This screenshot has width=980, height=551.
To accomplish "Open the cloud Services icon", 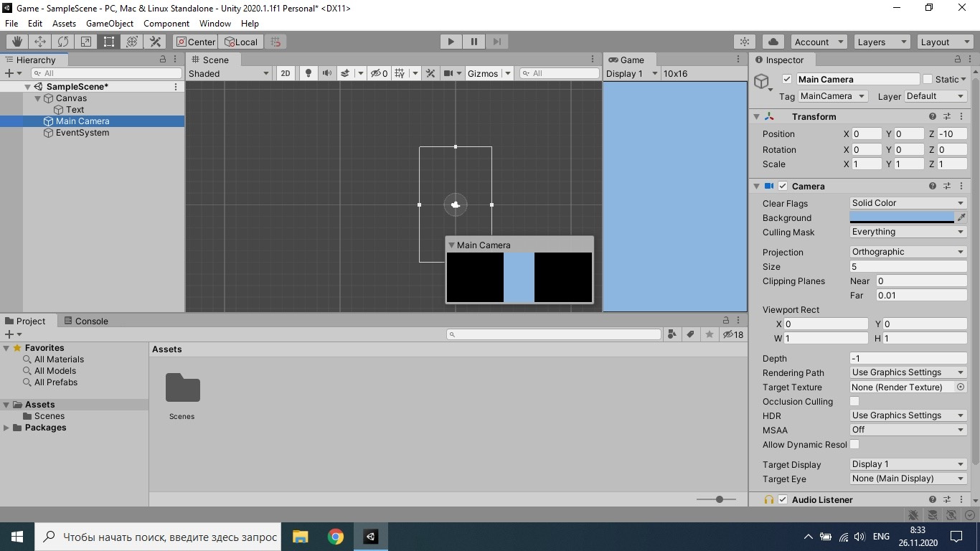I will [x=773, y=42].
